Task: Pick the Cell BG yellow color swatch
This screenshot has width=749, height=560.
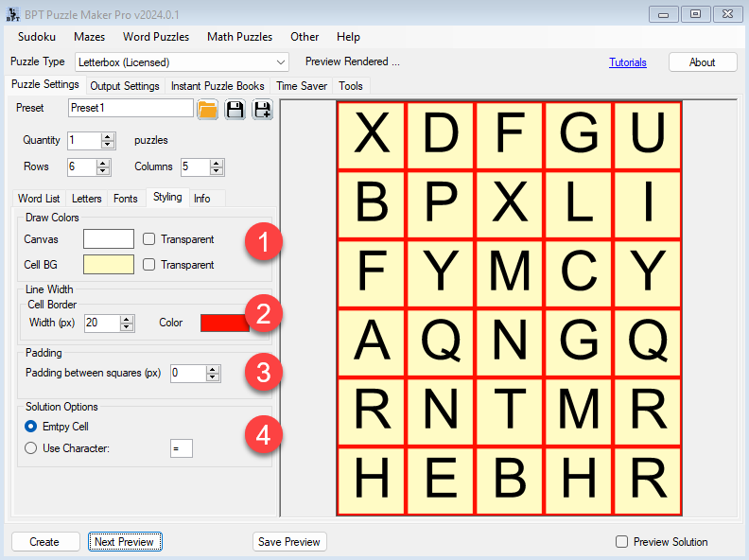Action: coord(109,265)
